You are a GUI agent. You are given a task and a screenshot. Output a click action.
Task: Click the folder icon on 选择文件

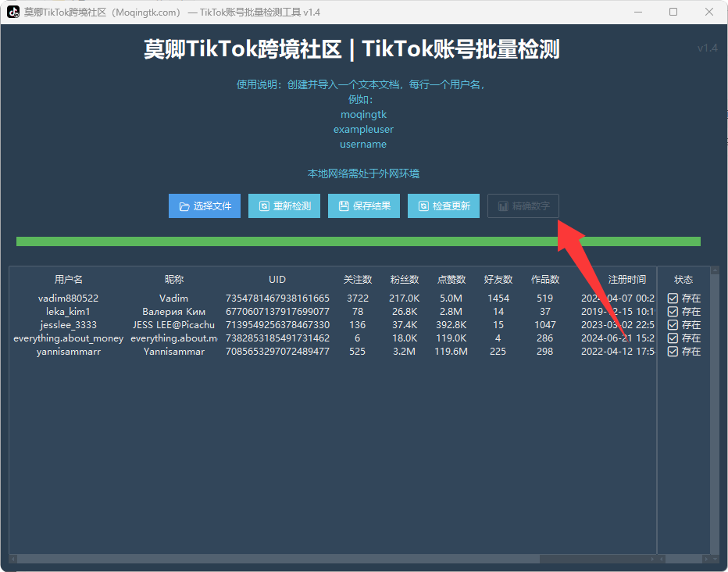pyautogui.click(x=184, y=206)
